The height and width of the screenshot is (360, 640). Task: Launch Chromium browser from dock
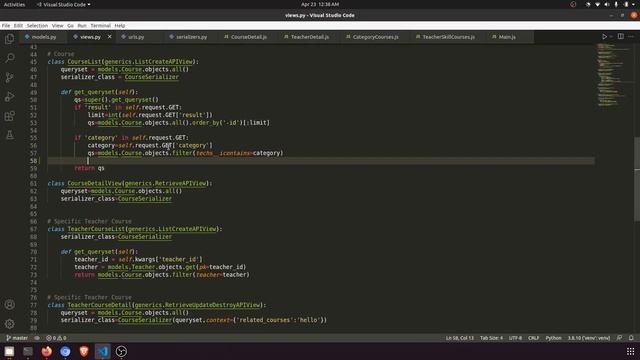tap(65, 351)
